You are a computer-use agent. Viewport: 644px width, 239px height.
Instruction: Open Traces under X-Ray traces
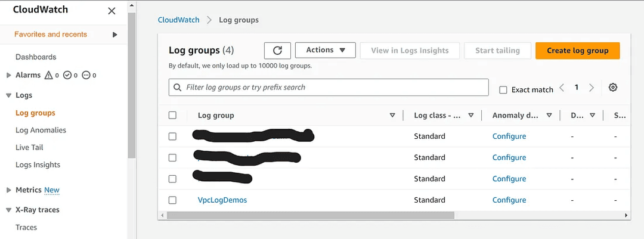coord(26,228)
